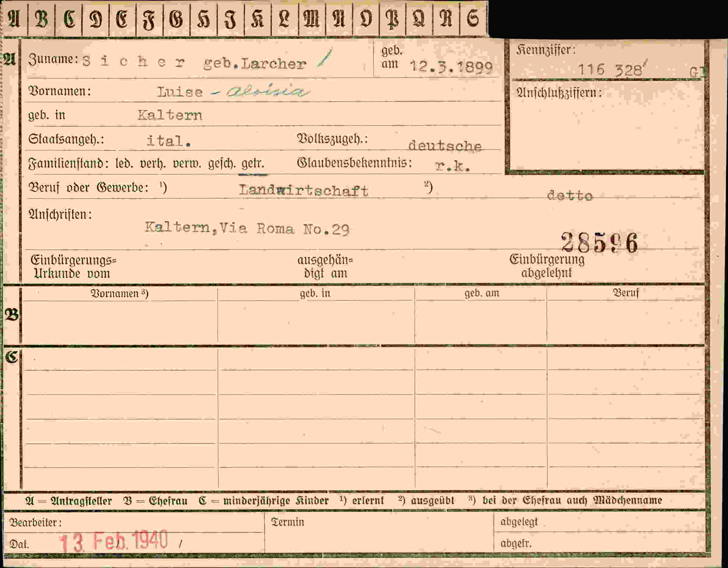Click the section letter C marker

tap(11, 357)
